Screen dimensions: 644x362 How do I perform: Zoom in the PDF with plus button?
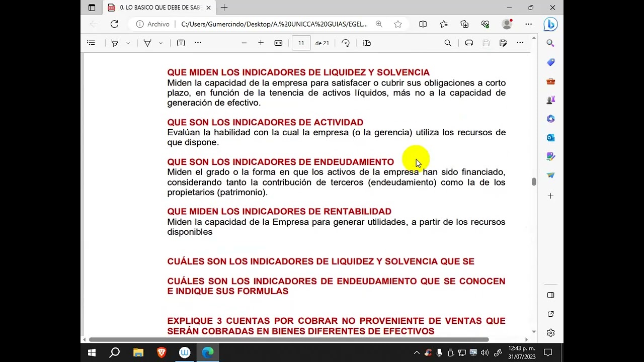(x=261, y=43)
